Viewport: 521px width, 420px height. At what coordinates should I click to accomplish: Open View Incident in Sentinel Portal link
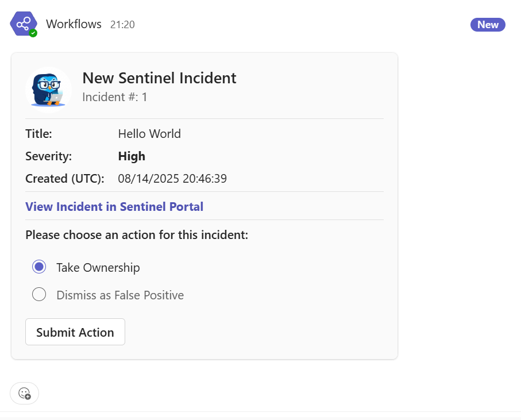[114, 207]
